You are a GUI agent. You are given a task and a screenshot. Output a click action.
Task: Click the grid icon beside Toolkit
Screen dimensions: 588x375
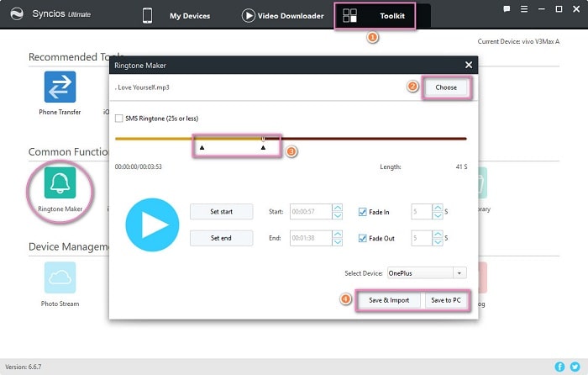tap(349, 16)
